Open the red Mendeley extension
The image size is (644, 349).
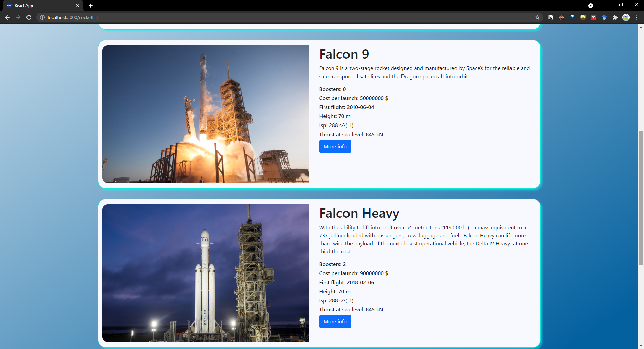[x=594, y=17]
